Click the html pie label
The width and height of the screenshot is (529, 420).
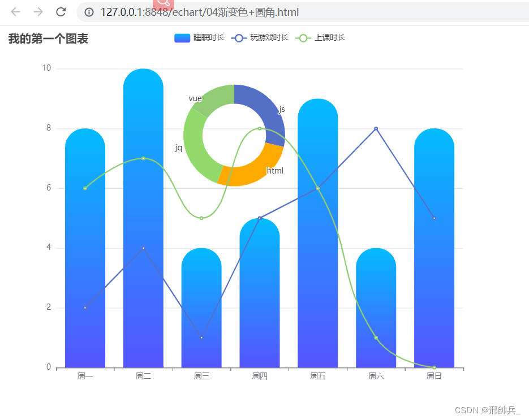click(275, 171)
